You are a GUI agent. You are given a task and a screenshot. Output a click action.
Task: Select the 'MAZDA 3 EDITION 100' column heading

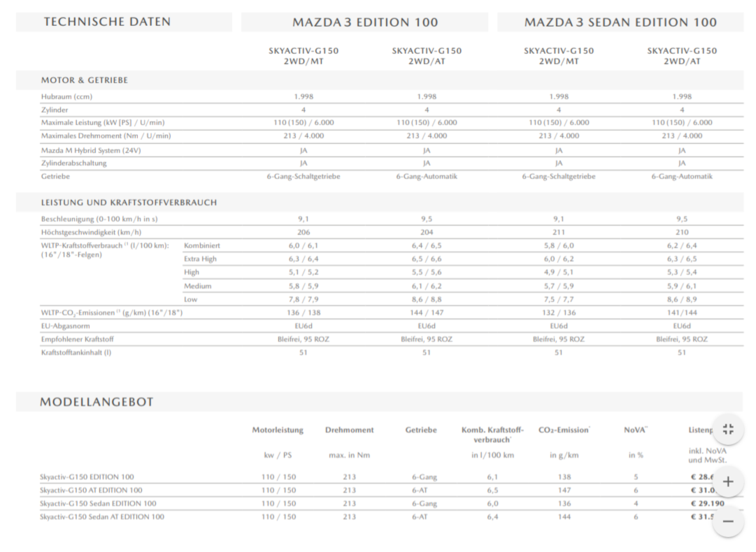pyautogui.click(x=365, y=22)
